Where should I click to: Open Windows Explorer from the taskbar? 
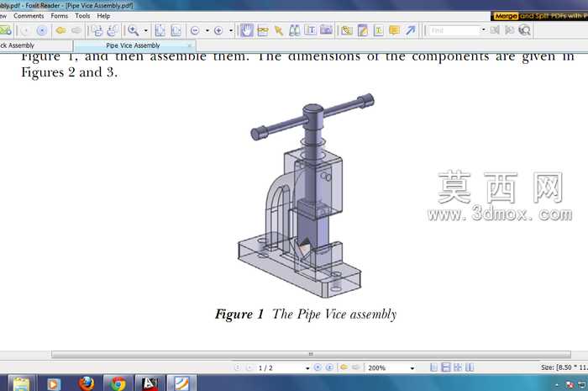click(21, 383)
